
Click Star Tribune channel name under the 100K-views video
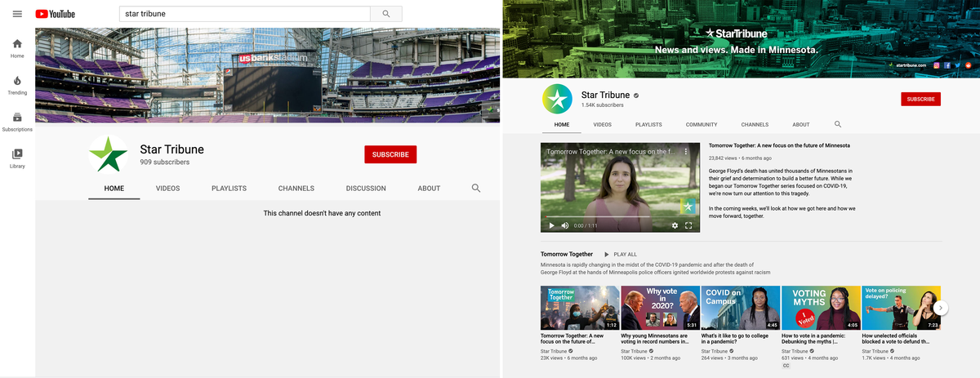635,351
